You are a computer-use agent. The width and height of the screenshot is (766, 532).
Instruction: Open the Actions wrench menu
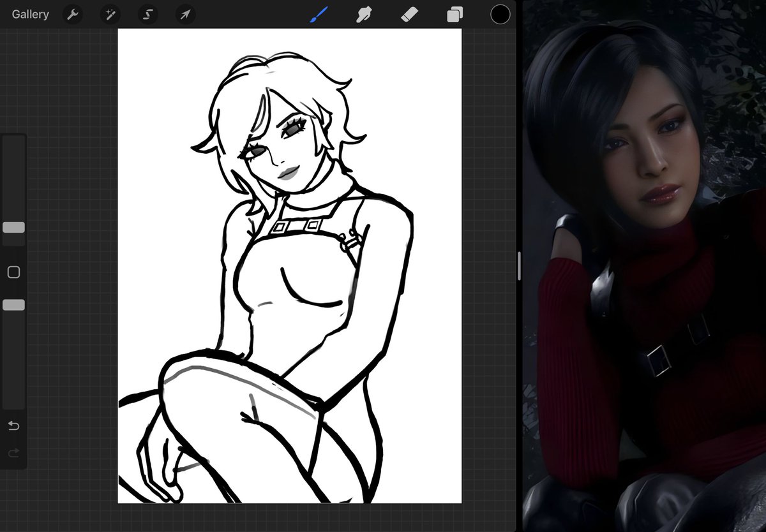(73, 14)
